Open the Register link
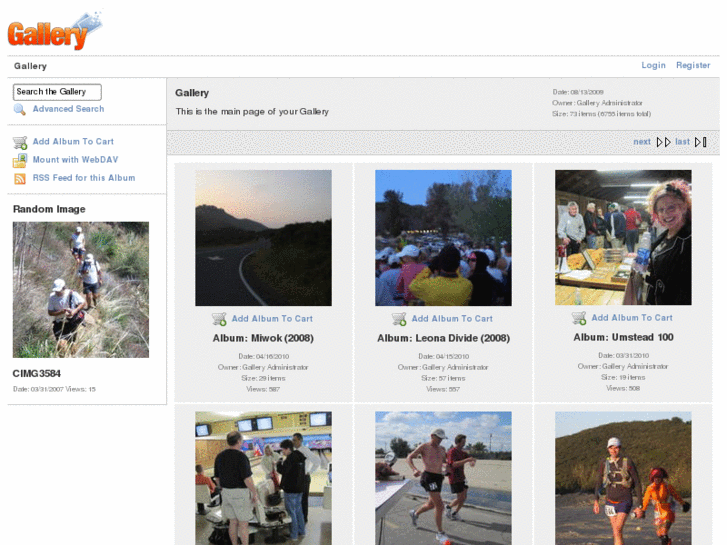This screenshot has width=727, height=545. 693,65
